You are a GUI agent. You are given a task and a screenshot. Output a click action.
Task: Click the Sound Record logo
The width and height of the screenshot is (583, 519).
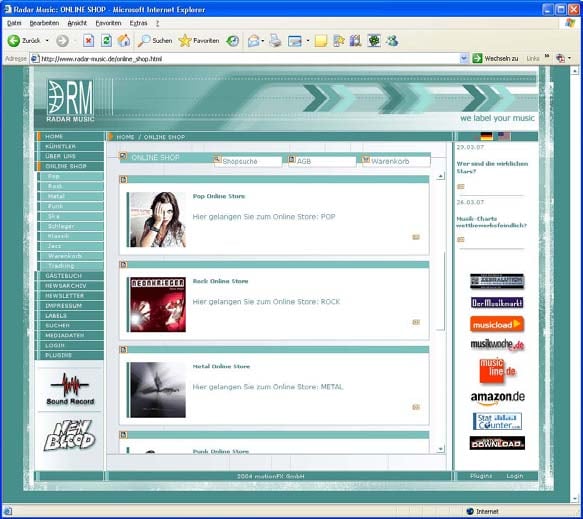coord(70,389)
